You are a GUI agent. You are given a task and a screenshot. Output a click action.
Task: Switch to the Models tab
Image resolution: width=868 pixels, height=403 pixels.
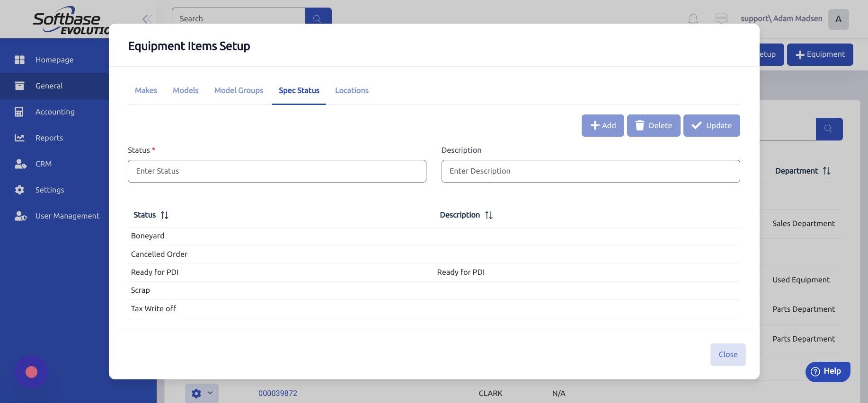[x=186, y=90]
